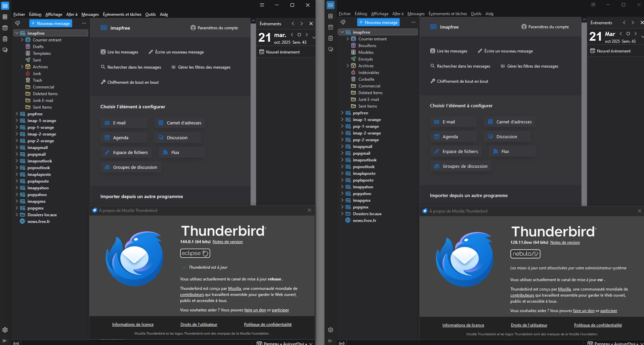Expand the Archives folder above Indésirables

click(348, 66)
